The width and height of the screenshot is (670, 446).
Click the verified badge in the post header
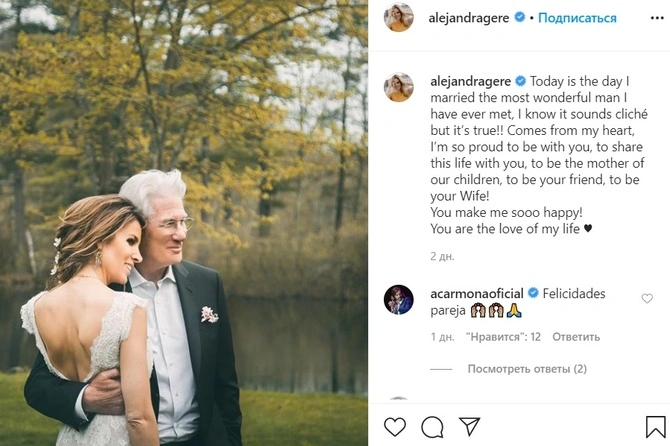(x=517, y=18)
